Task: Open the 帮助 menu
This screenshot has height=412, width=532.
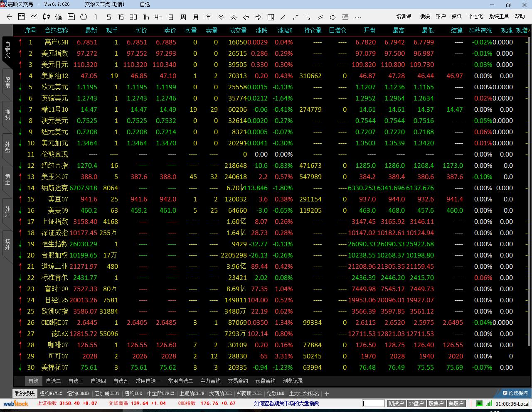Action: 520,16
